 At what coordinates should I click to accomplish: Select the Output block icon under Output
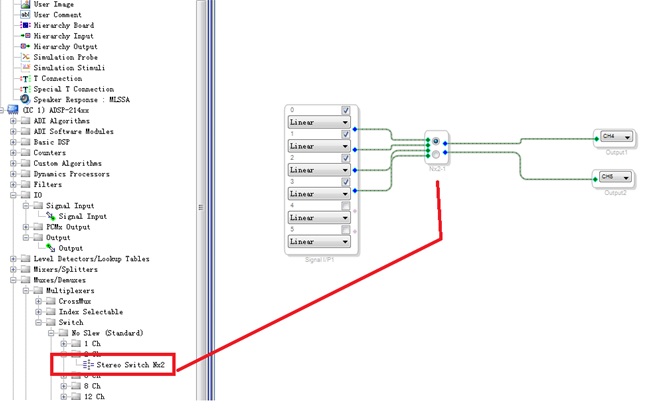click(51, 248)
